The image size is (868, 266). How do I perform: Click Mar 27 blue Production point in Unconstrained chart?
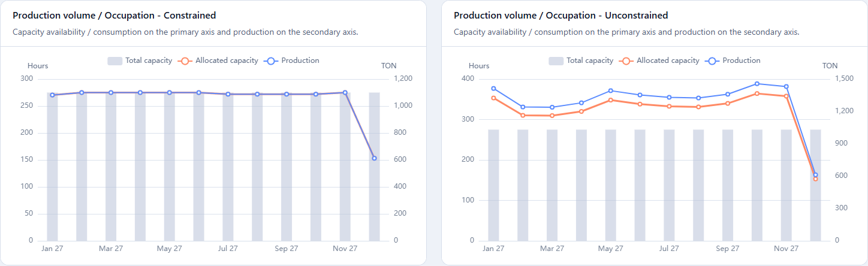(552, 107)
